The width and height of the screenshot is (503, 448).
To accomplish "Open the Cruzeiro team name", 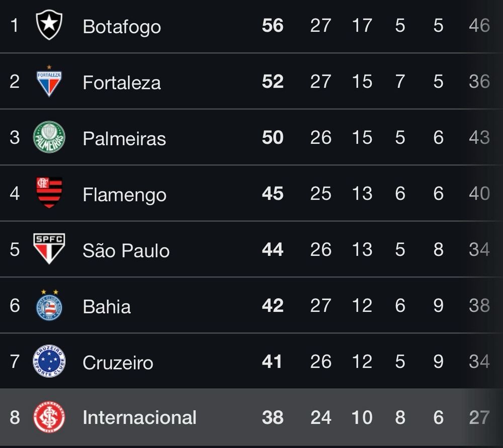I will pos(118,363).
